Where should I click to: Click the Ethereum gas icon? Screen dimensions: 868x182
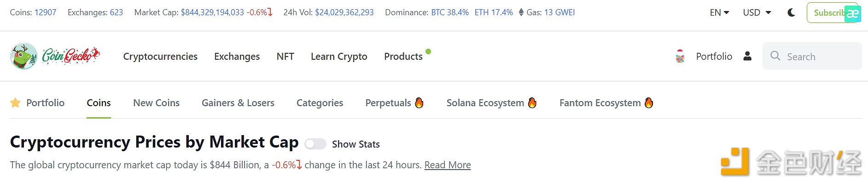[x=521, y=12]
